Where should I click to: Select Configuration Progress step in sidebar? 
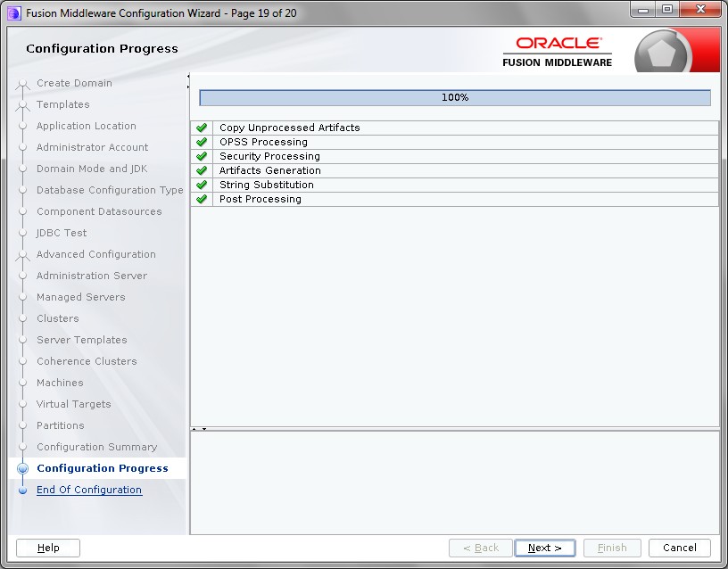pos(102,468)
